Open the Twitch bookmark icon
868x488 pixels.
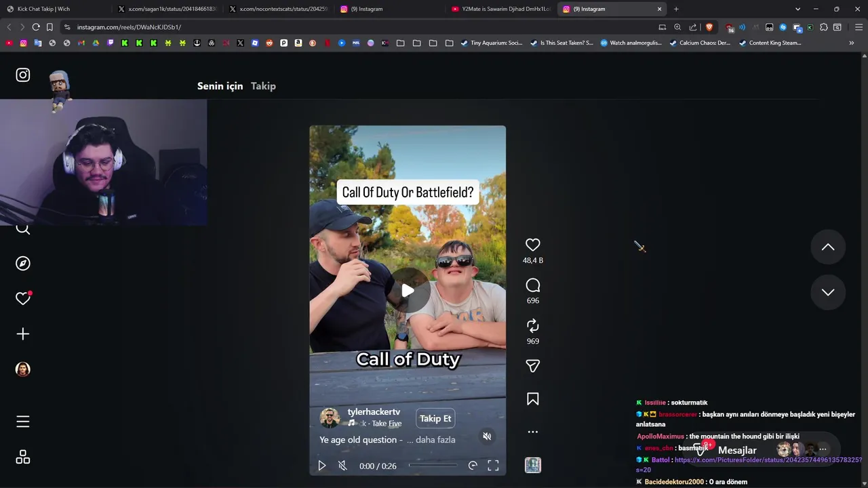click(x=110, y=43)
